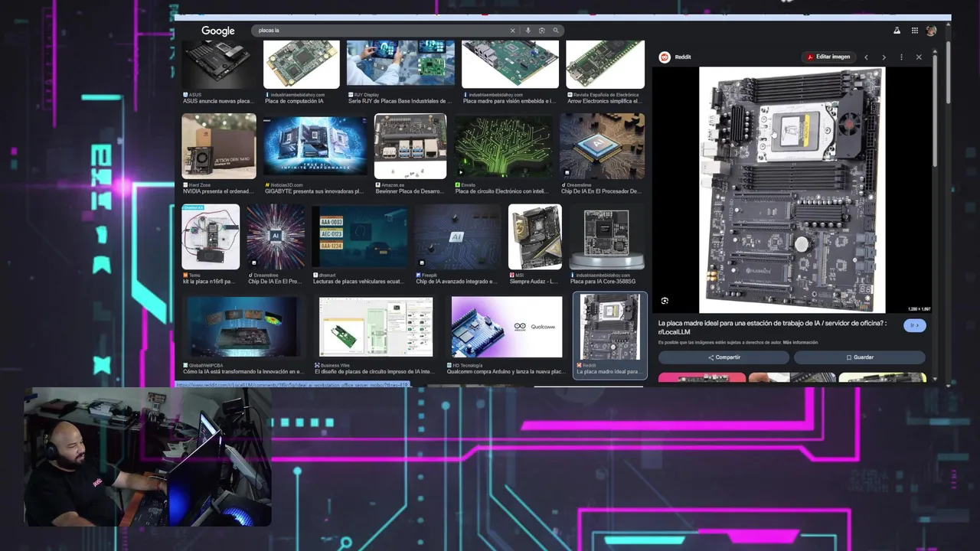Go to the next image with right arrow
Screen dimensions: 980x551
(884, 57)
